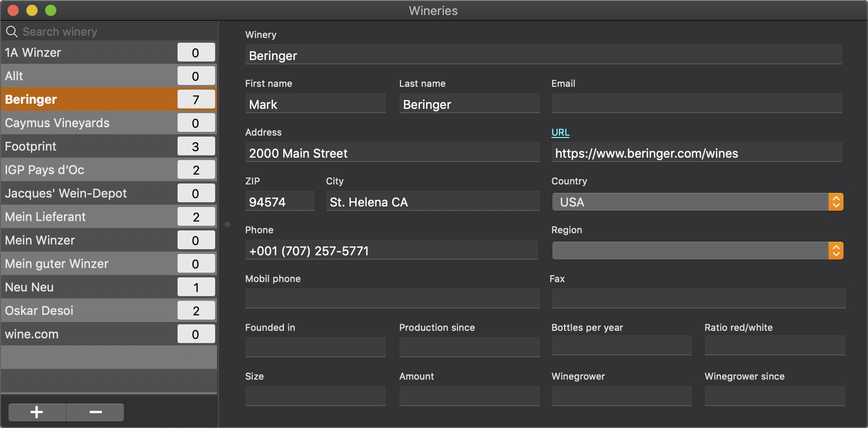868x428 pixels.
Task: Click the Bottles per year field
Action: (x=621, y=345)
